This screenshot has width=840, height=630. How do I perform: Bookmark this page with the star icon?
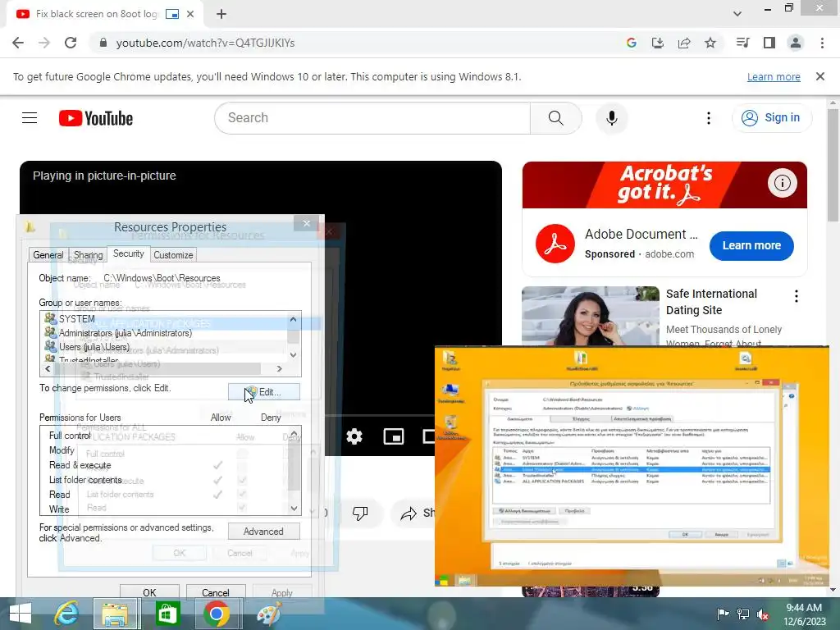click(710, 43)
